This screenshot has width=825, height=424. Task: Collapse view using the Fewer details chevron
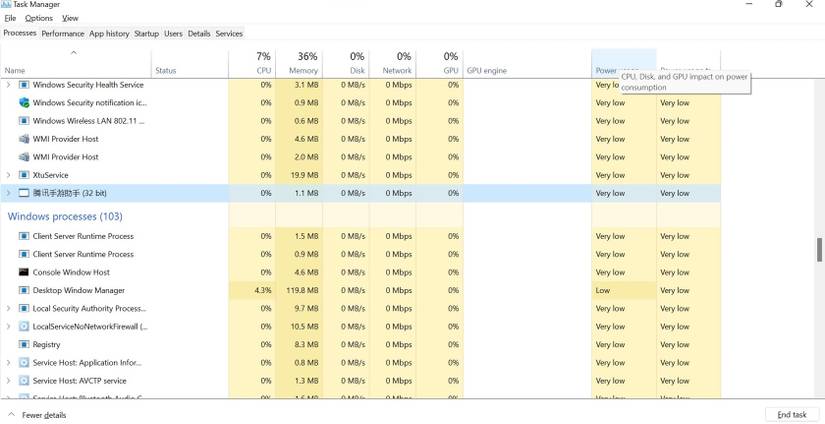pos(12,415)
